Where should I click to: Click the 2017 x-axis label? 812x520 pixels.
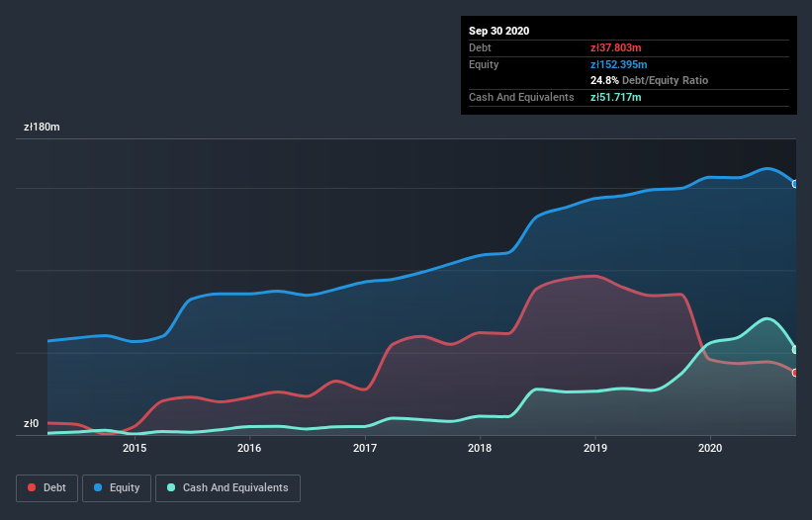coord(365,448)
